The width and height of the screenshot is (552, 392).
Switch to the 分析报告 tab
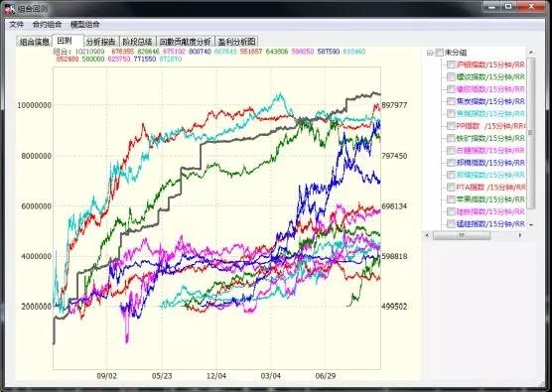(101, 42)
